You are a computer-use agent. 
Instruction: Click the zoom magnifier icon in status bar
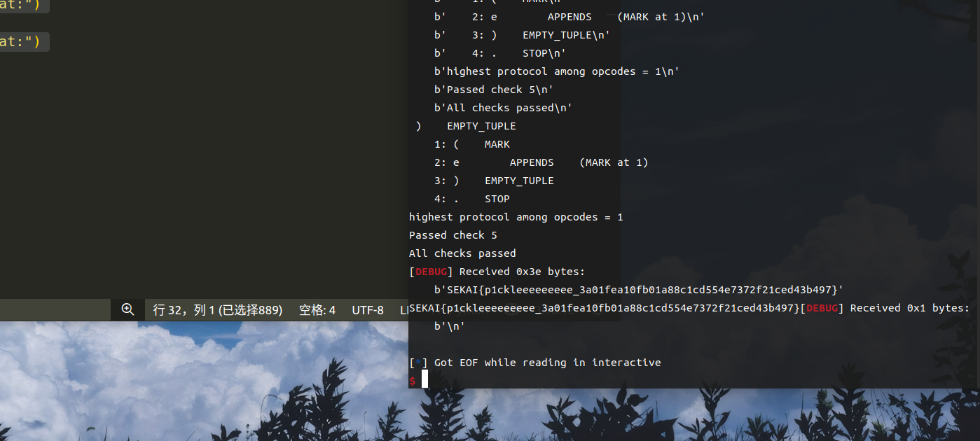point(127,309)
